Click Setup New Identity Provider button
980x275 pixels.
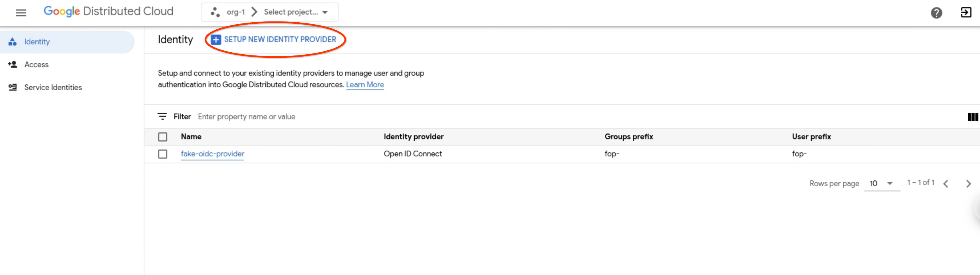(280, 40)
